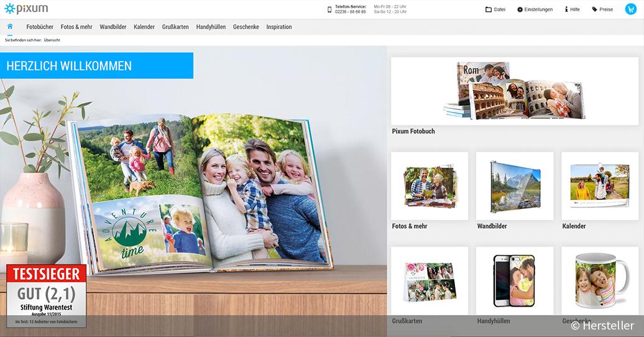644x337 pixels.
Task: Click the Testsieger Stiftung Warentest badge
Action: click(46, 296)
